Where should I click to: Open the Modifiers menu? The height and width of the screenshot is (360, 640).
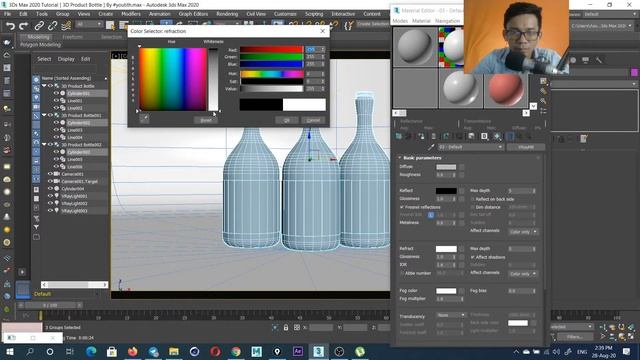(131, 14)
